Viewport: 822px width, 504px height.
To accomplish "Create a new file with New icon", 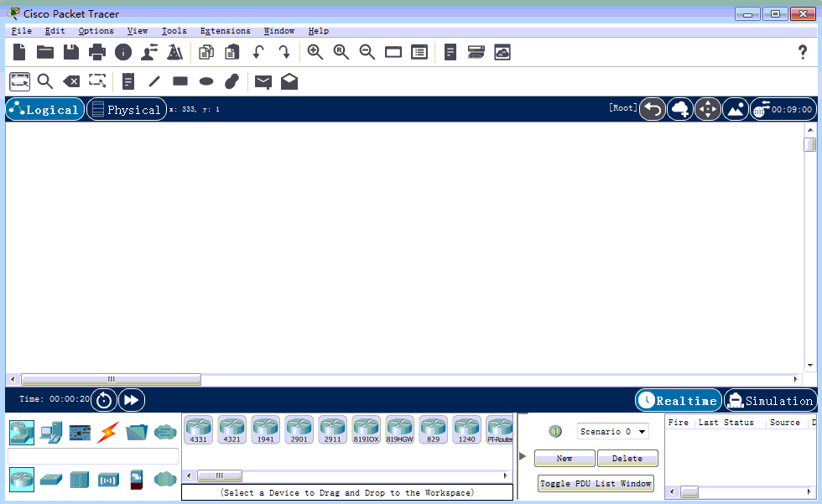I will tap(19, 52).
